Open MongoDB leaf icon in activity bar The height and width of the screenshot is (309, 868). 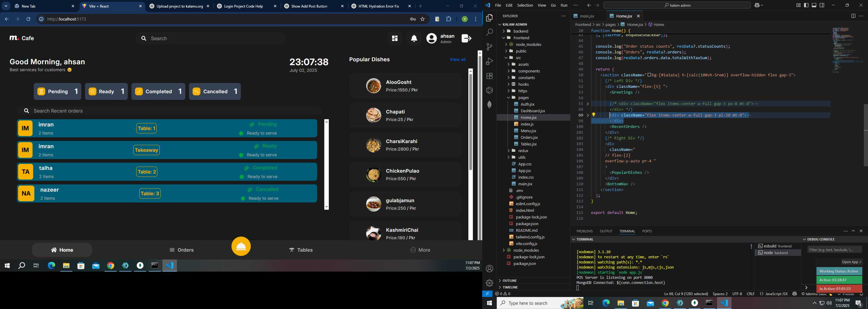pos(489,105)
